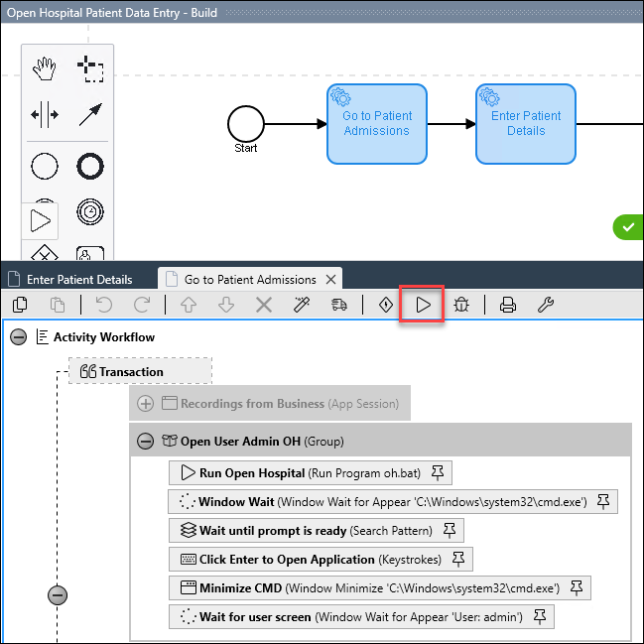
Task: Open the Debug bug icon
Action: [x=461, y=305]
